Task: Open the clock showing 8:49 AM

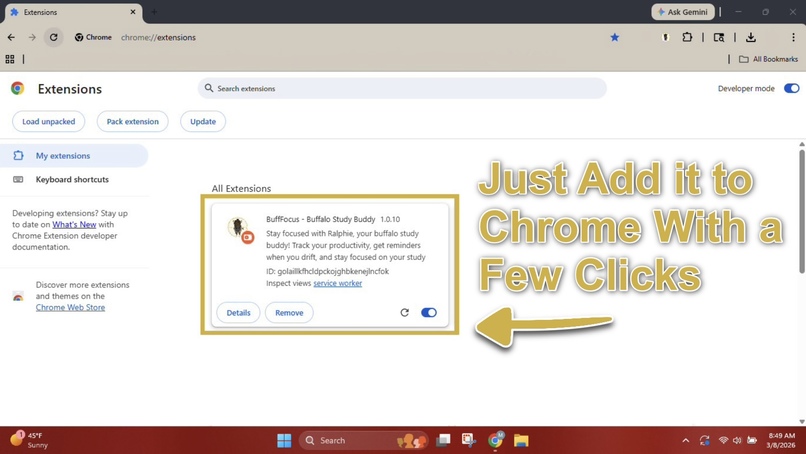Action: pyautogui.click(x=781, y=441)
